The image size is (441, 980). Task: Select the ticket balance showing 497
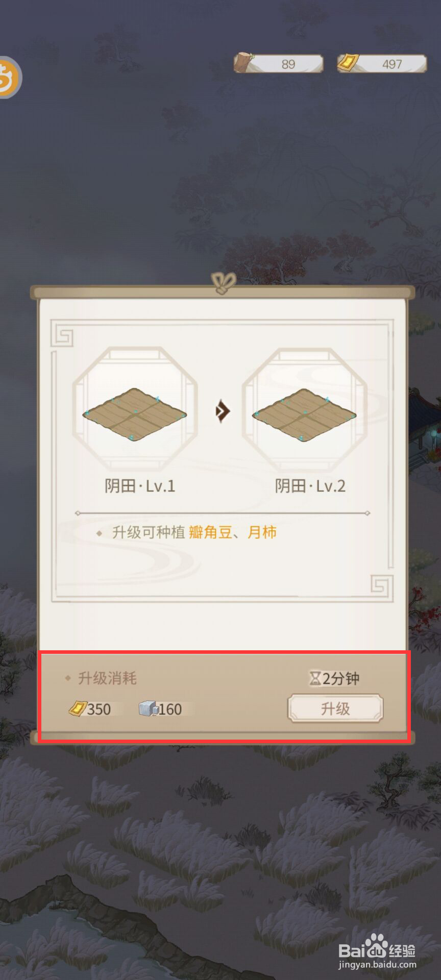392,64
